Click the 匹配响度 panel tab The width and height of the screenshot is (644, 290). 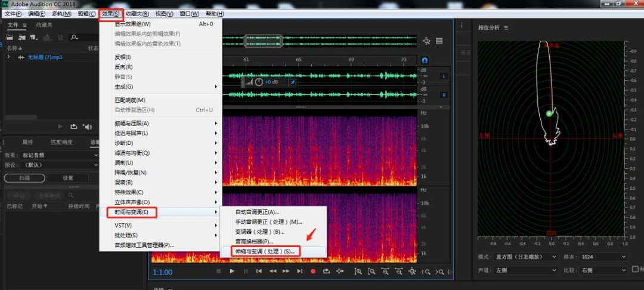[x=61, y=142]
